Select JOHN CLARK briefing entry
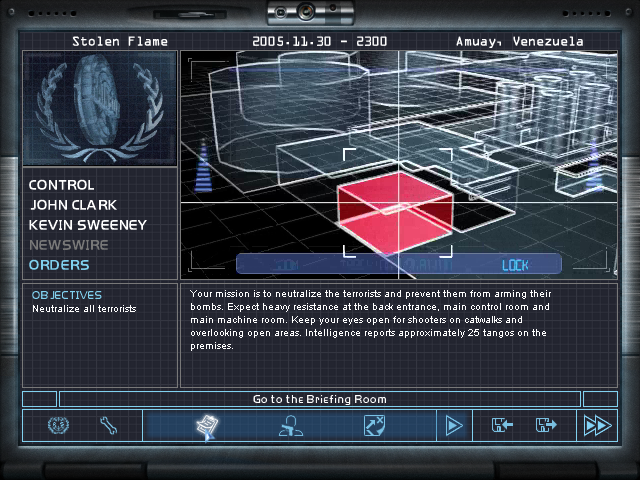 point(73,205)
